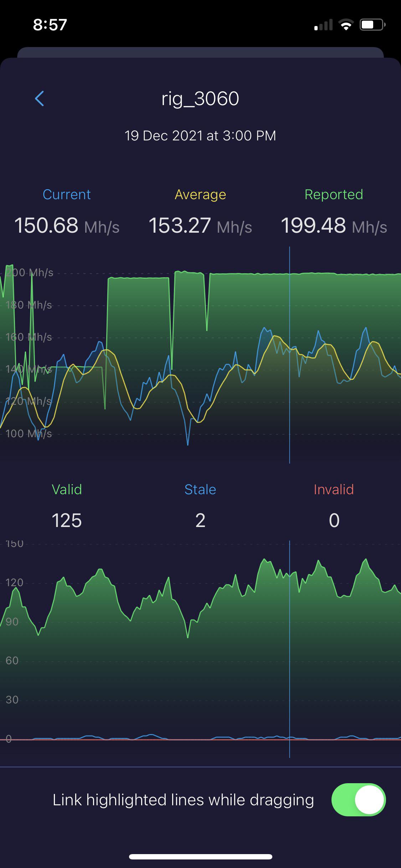This screenshot has height=868, width=401.
Task: Tap the 90 label on shares chart
Action: point(12,622)
